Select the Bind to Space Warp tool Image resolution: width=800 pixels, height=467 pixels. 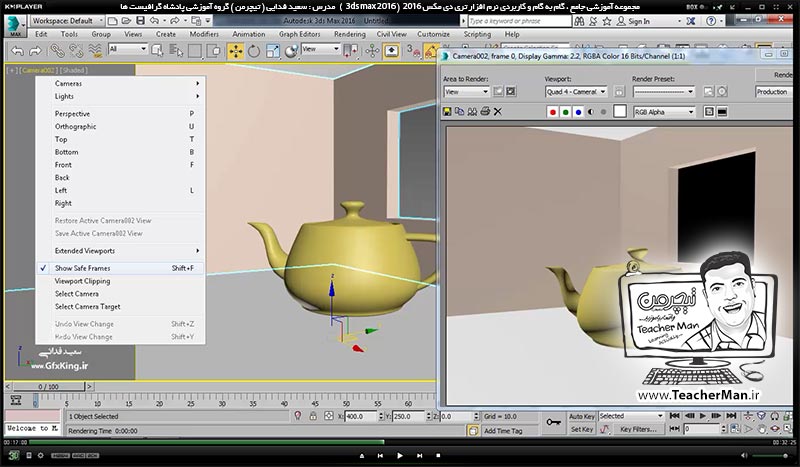[95, 51]
